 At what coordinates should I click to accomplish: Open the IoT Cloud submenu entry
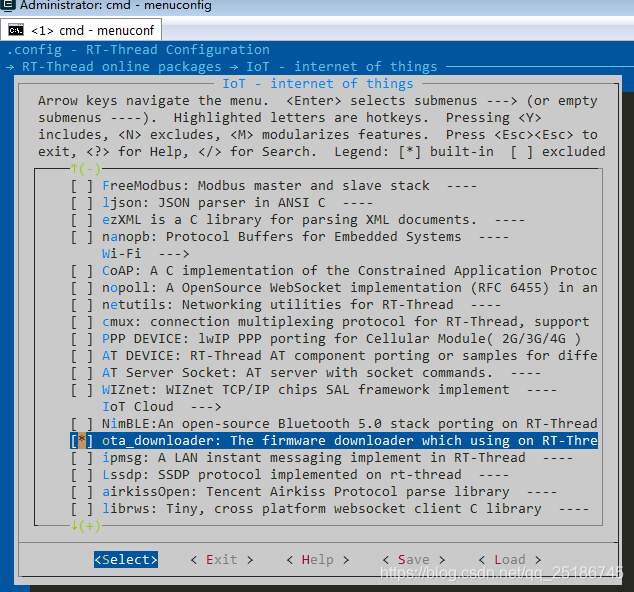click(161, 407)
